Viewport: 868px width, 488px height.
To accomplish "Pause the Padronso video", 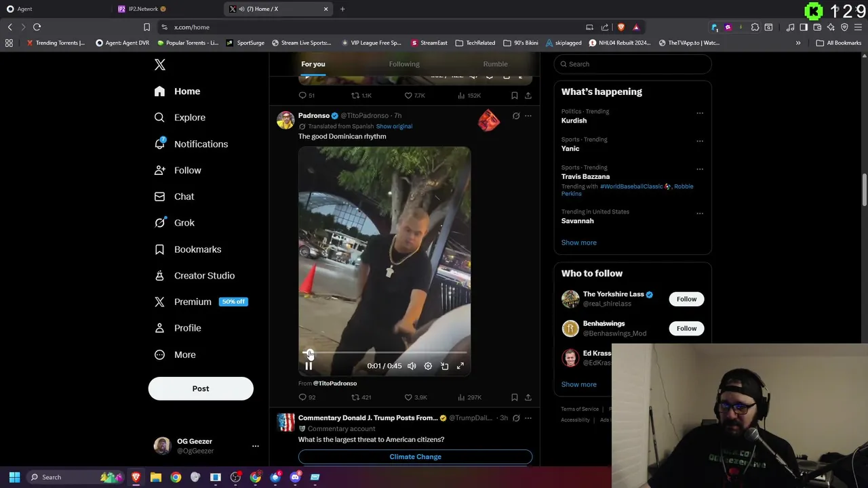I will (309, 366).
